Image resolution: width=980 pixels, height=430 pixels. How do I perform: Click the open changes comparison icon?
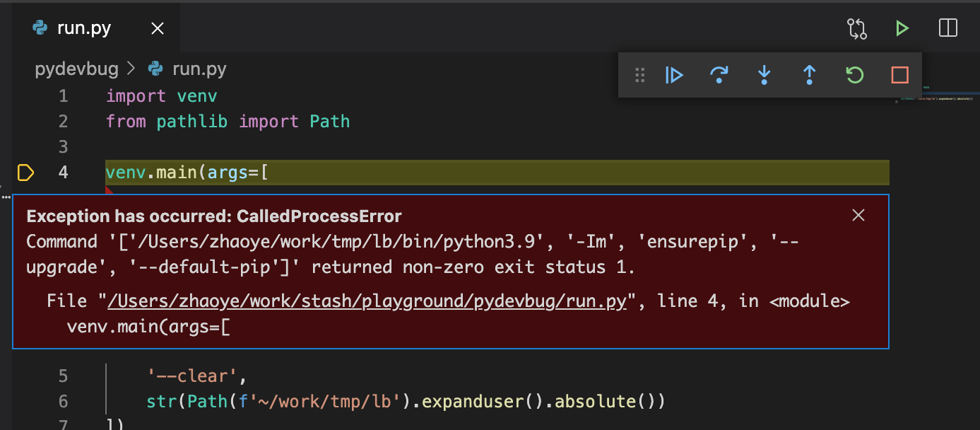pyautogui.click(x=856, y=28)
